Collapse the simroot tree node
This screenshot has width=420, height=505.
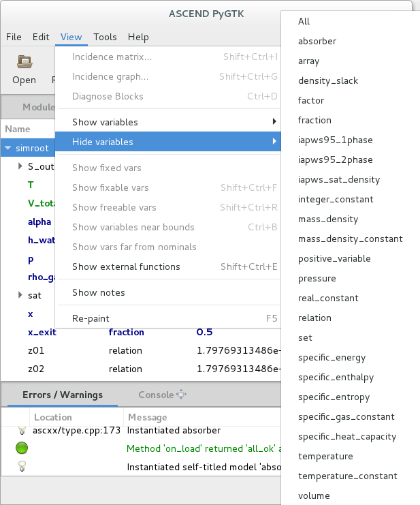8,148
